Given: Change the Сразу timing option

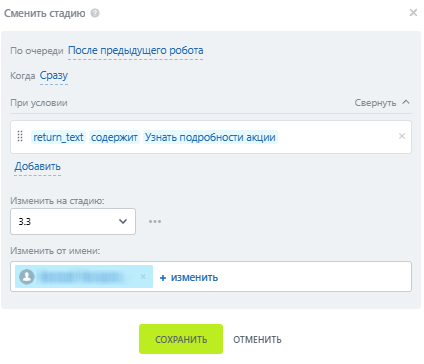Looking at the screenshot, I should pos(54,76).
